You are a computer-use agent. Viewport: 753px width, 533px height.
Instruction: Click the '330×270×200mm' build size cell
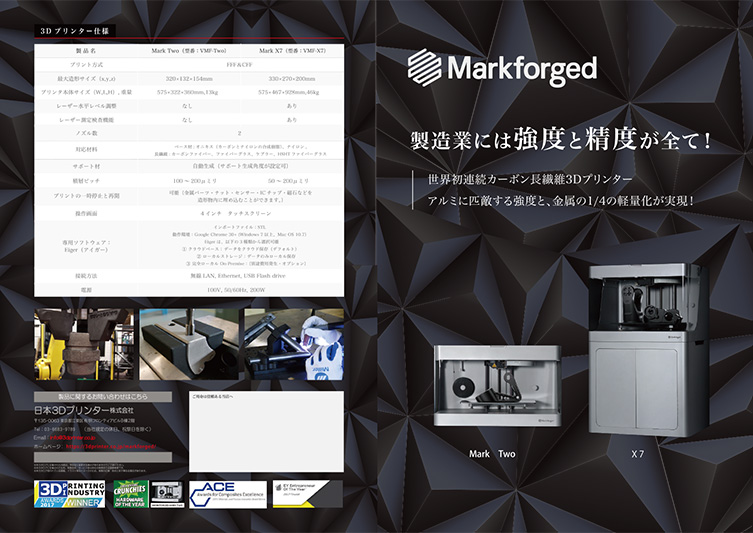point(291,78)
